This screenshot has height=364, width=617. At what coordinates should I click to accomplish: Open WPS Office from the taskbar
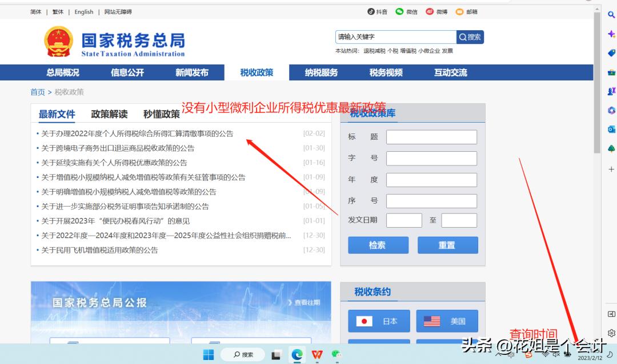316,354
